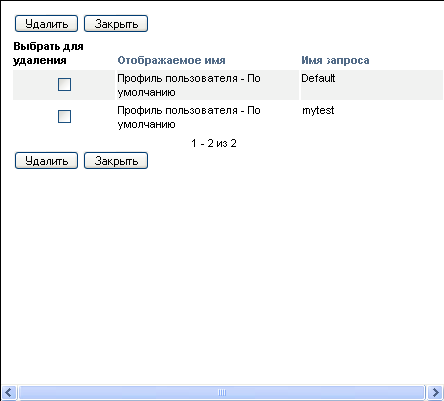Click the bottom Удалить button
This screenshot has width=444, height=401.
click(46, 161)
